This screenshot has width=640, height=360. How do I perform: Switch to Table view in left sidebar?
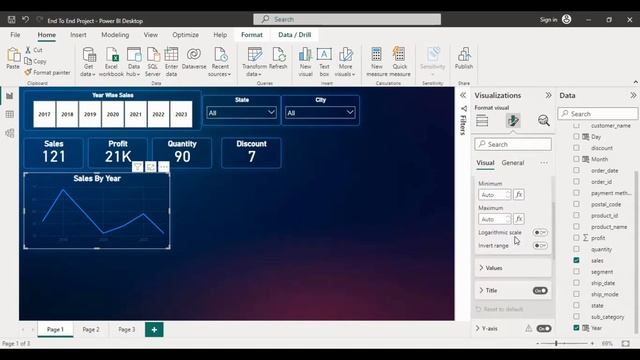[10, 115]
